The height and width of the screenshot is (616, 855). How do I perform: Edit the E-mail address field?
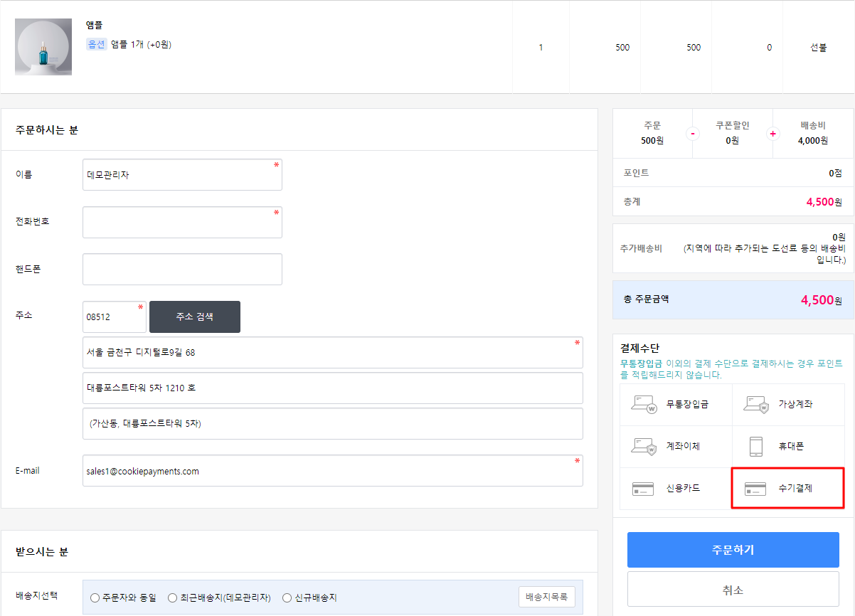pos(332,471)
